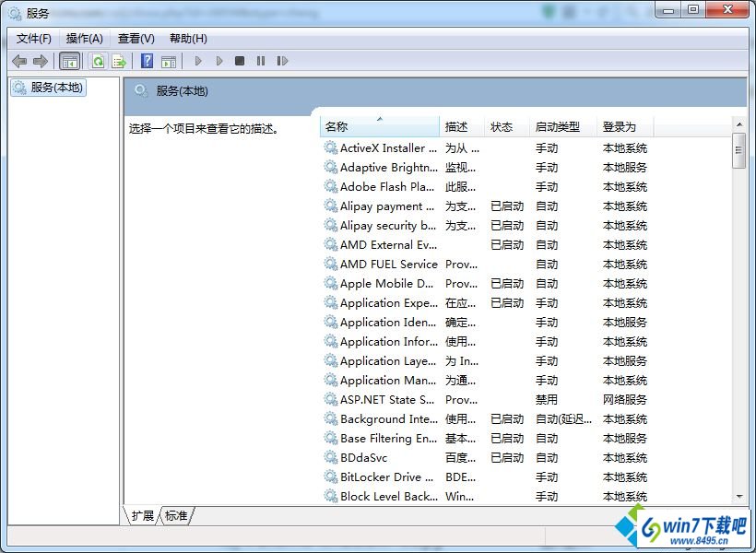Click the Stop Service square icon

240,61
